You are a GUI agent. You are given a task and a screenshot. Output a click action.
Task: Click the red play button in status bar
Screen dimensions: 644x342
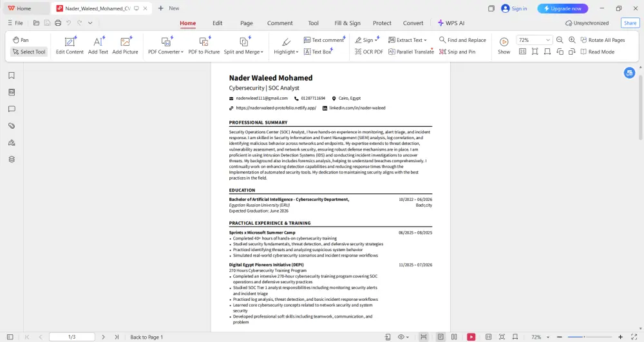click(x=471, y=337)
